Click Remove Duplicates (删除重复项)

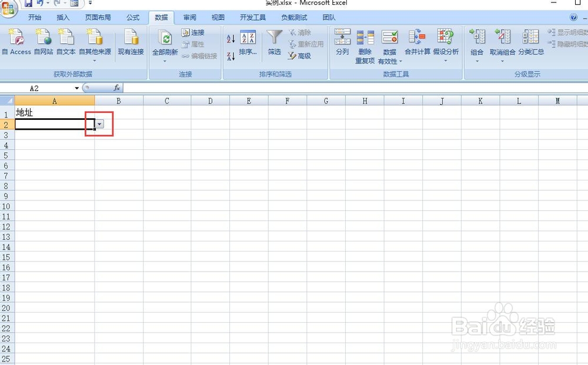(x=365, y=46)
